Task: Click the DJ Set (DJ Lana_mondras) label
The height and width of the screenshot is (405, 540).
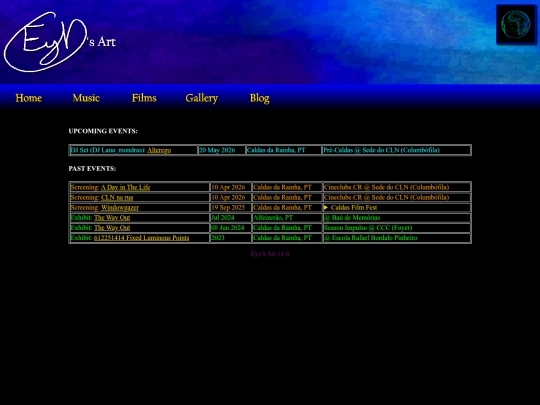Action: coord(108,150)
